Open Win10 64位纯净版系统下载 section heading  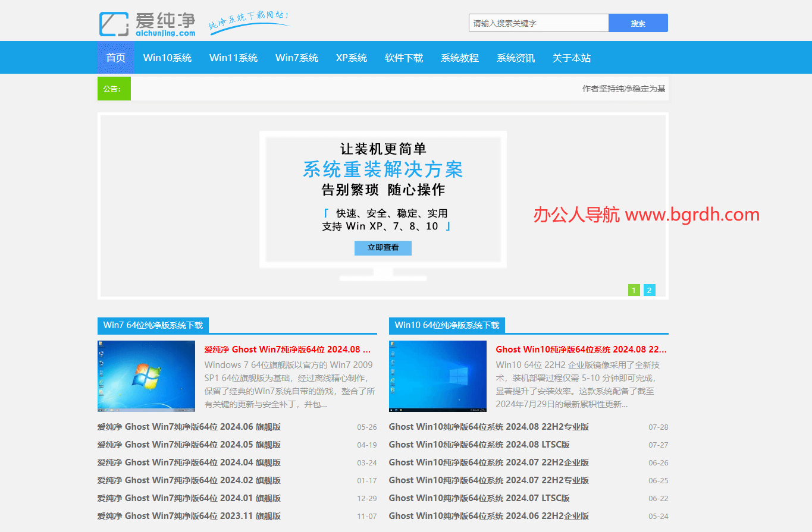click(x=447, y=325)
